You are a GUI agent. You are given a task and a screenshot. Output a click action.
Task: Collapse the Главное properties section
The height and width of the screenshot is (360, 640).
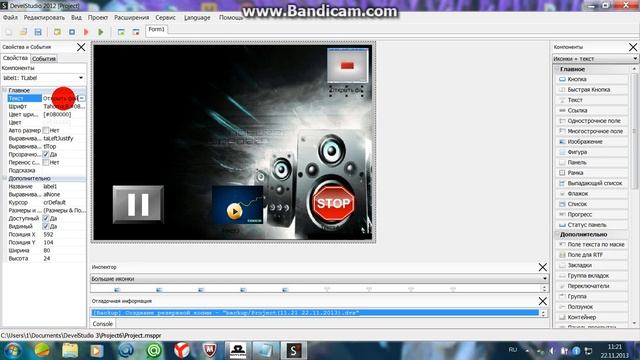(4, 90)
